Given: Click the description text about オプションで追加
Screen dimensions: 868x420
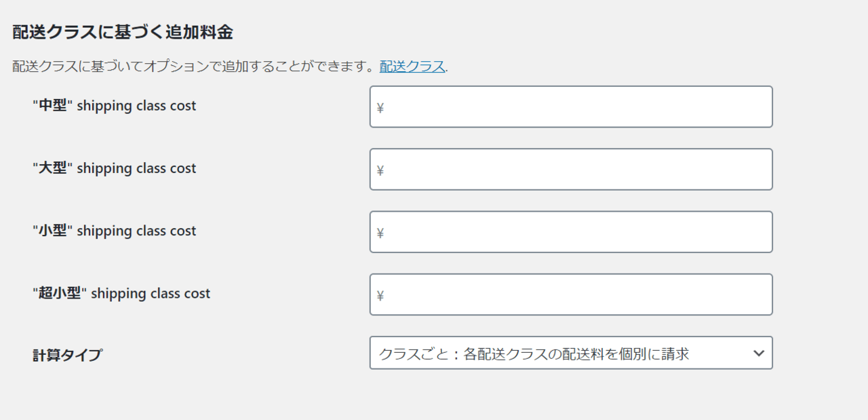Looking at the screenshot, I should (194, 66).
